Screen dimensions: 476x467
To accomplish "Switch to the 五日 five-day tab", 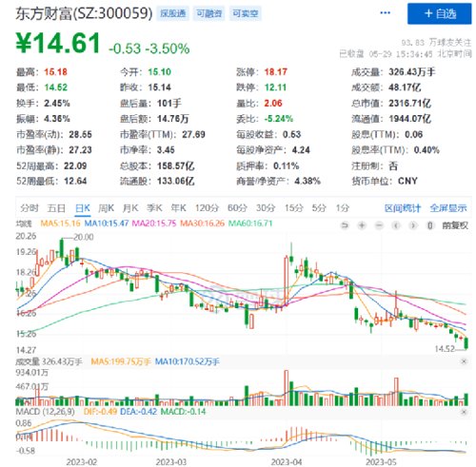I will [x=56, y=208].
